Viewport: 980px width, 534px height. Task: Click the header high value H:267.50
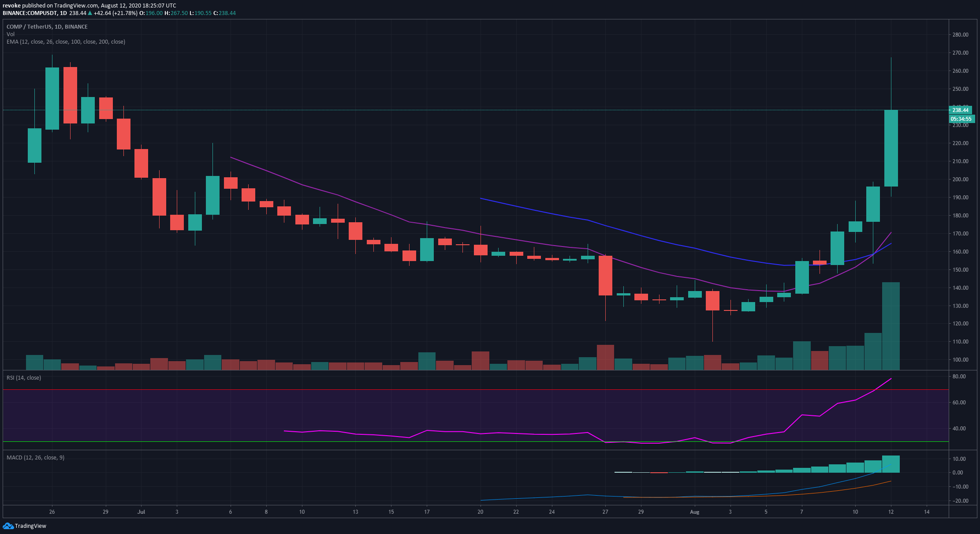coord(176,13)
